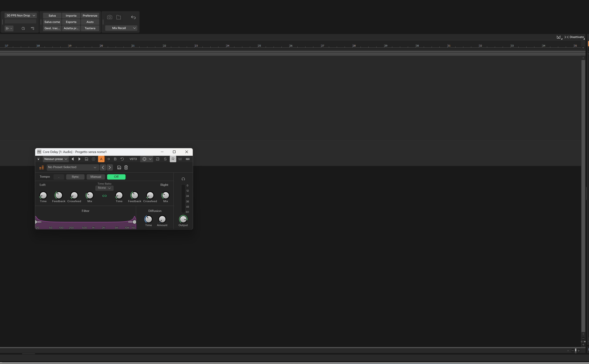This screenshot has width=589, height=364.
Task: Click the Tempo value field
Action: 59,177
